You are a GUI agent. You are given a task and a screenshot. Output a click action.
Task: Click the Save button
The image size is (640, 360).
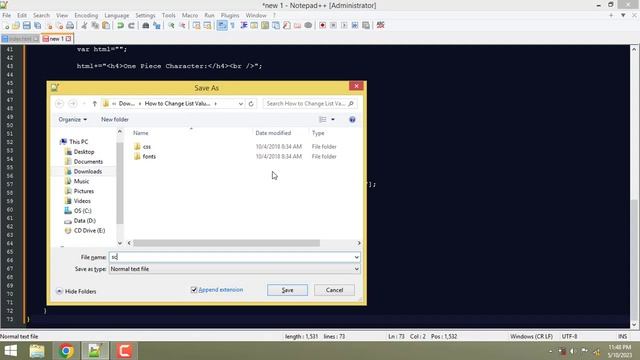point(287,290)
